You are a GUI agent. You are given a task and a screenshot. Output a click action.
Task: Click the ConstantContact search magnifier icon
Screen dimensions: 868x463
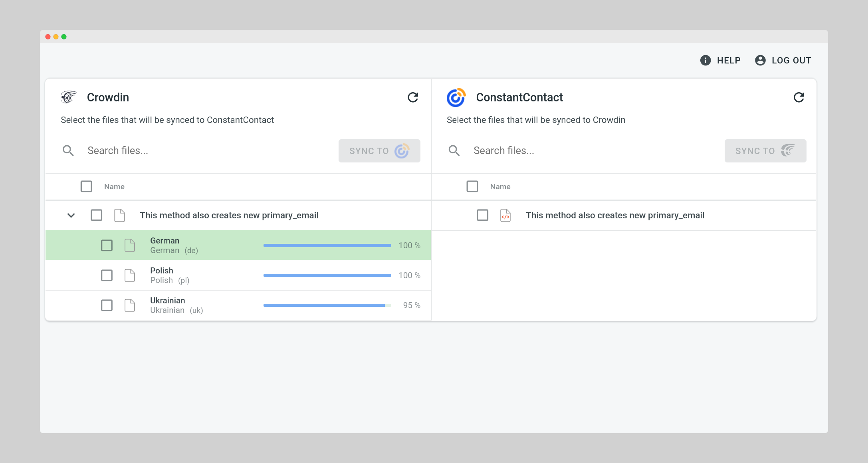(454, 150)
